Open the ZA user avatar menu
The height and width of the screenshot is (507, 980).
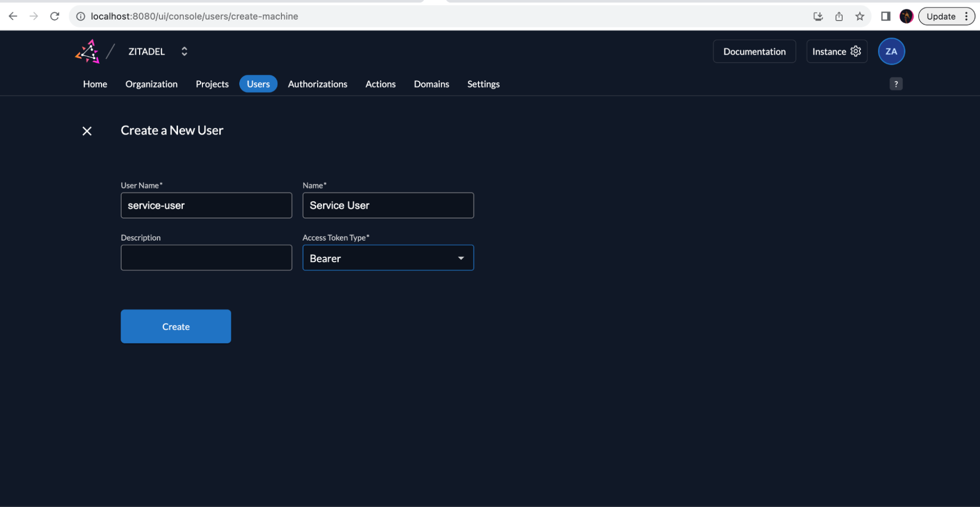click(891, 51)
